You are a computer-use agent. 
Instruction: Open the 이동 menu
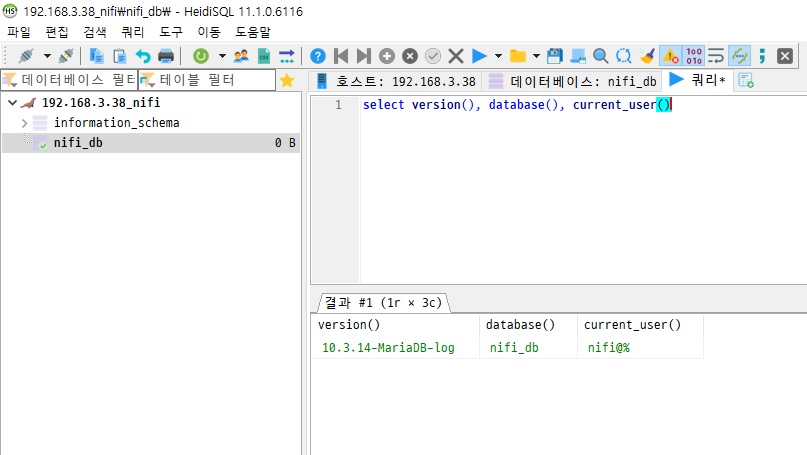tap(209, 32)
